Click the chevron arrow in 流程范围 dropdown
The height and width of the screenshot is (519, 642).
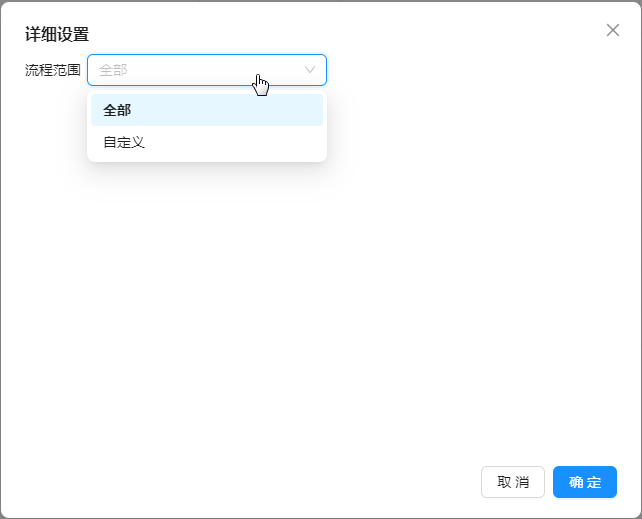pos(310,70)
